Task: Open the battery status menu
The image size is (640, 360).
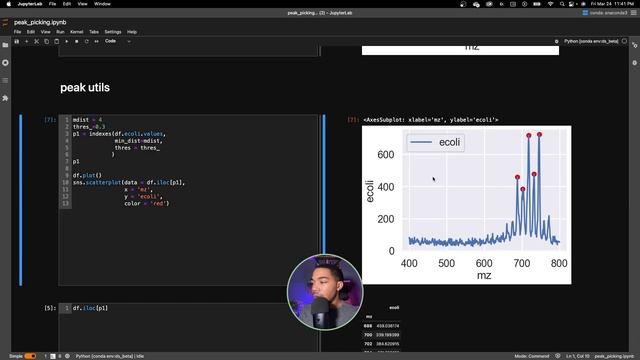Action: [x=537, y=4]
